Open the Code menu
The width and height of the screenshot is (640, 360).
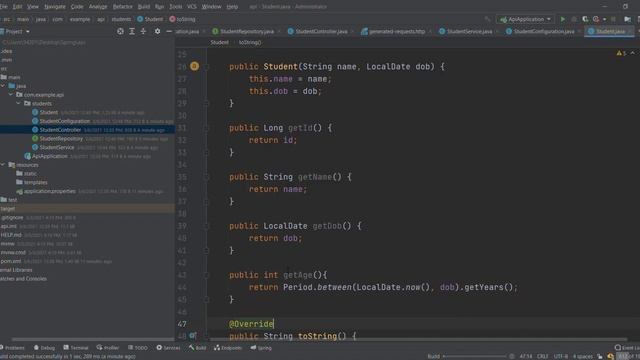[x=77, y=7]
